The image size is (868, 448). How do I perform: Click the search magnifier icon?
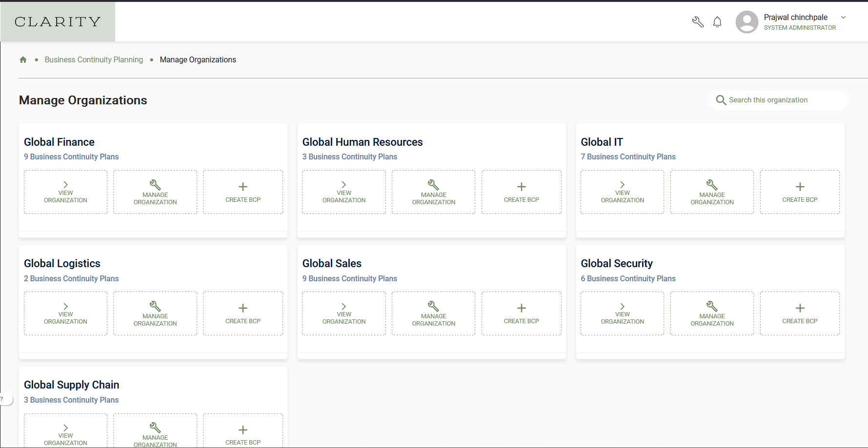pyautogui.click(x=721, y=100)
